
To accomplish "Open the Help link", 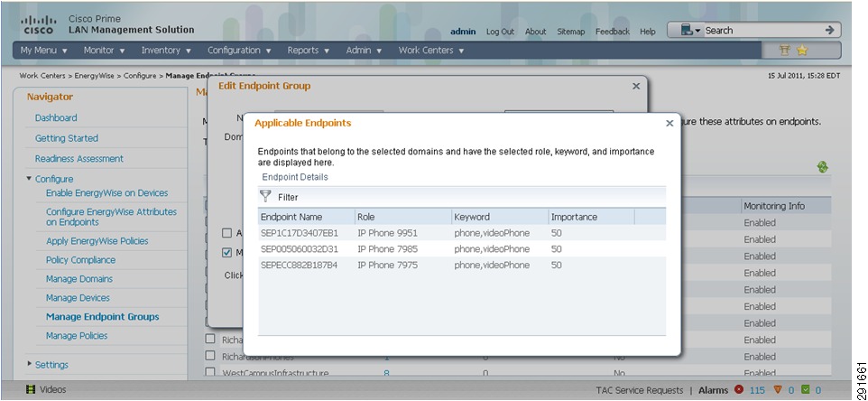I will tap(648, 32).
